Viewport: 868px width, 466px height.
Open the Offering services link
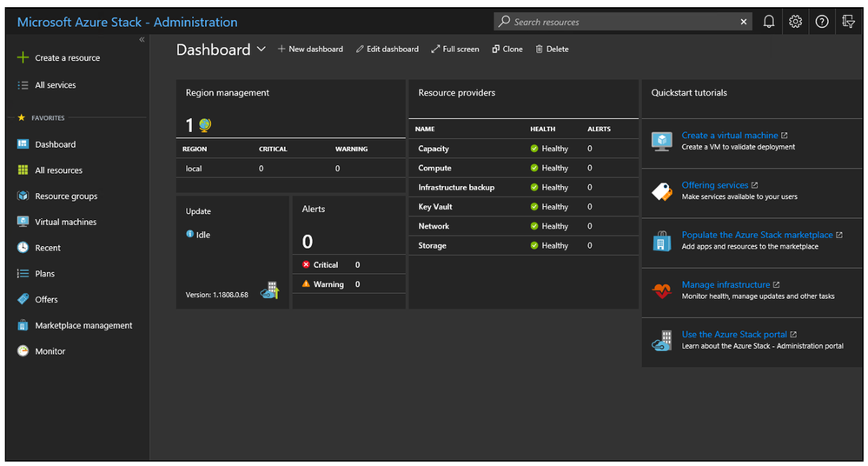coord(715,185)
